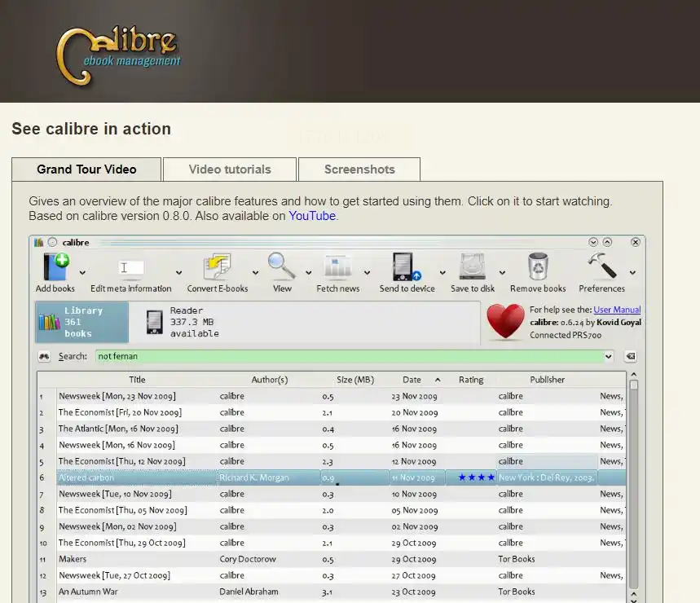The height and width of the screenshot is (603, 700).
Task: Clear the search with the backspace icon
Action: [631, 356]
